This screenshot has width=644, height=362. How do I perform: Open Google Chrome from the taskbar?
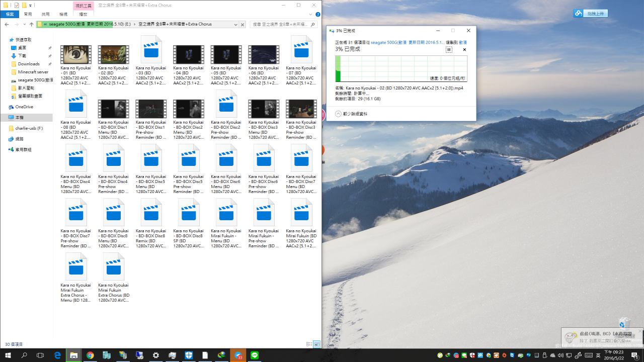pyautogui.click(x=90, y=355)
